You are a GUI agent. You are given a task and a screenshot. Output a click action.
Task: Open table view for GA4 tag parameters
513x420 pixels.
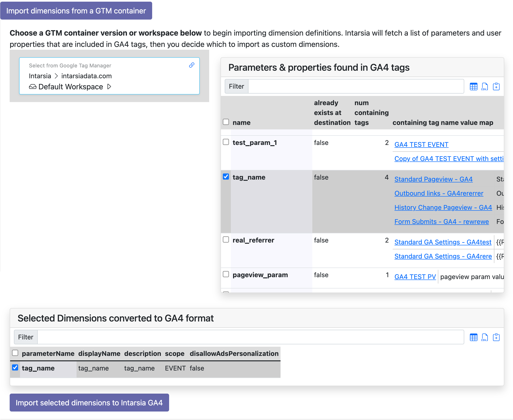tap(474, 86)
